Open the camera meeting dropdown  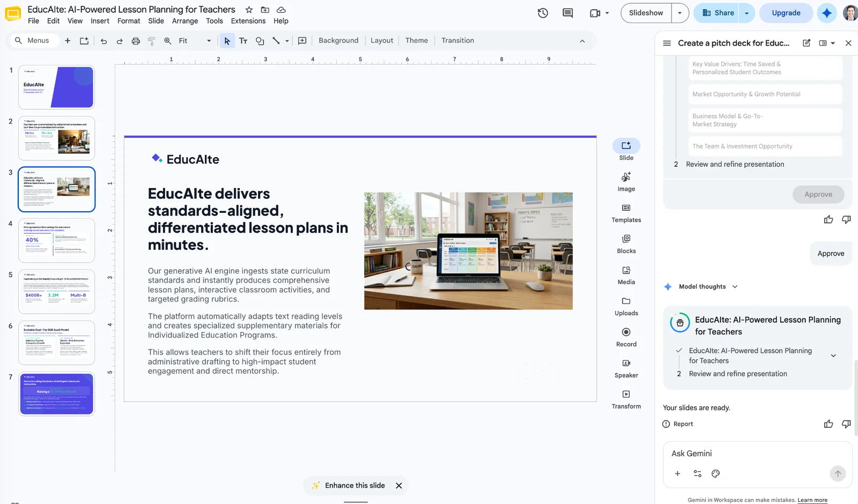coord(607,13)
